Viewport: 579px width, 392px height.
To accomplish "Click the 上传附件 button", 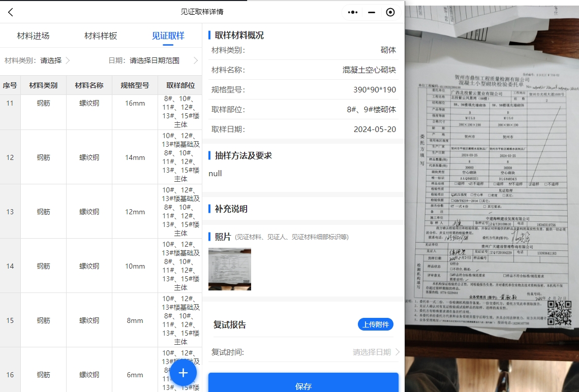I will [376, 324].
